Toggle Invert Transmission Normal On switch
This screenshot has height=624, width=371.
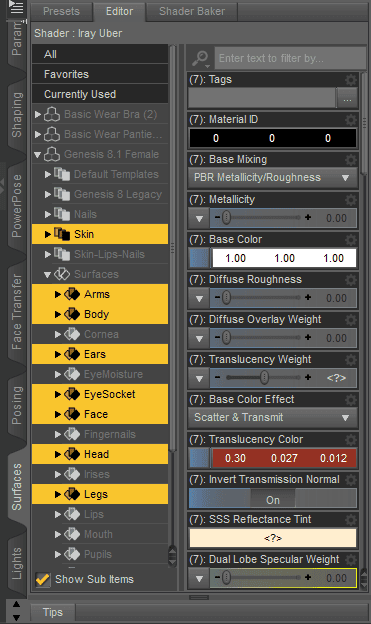(x=273, y=500)
